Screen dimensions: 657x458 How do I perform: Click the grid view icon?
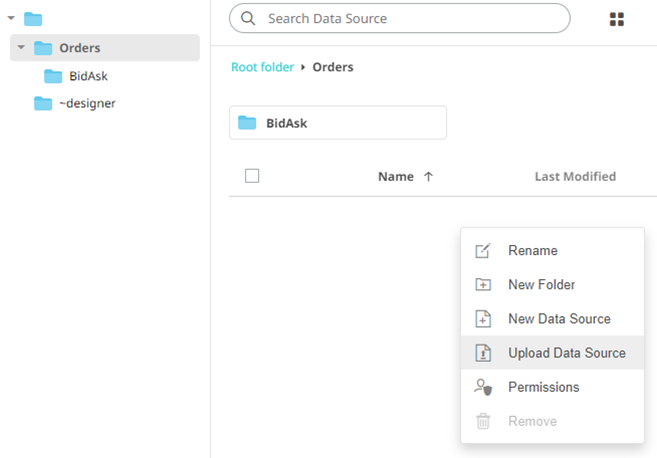[x=617, y=19]
